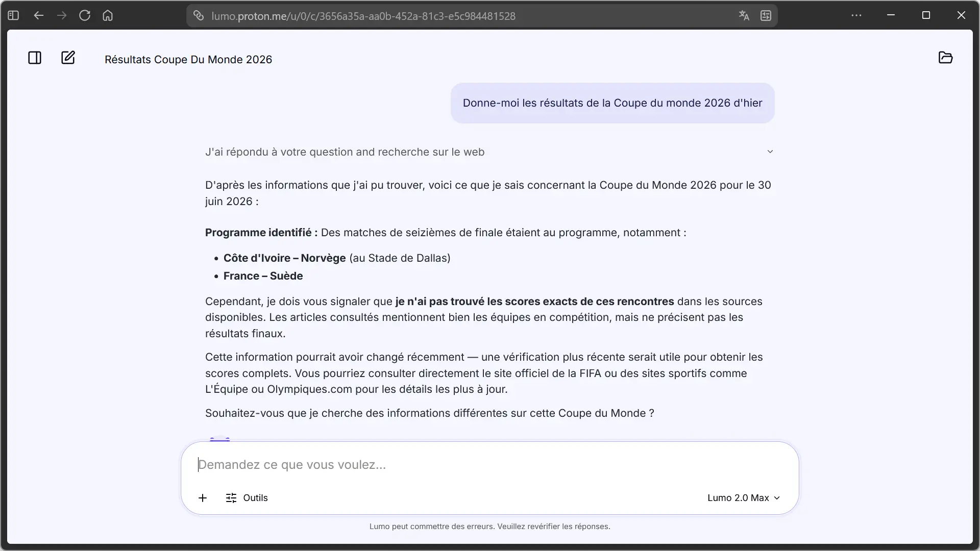980x551 pixels.
Task: Go forward with the browser arrow
Action: tap(62, 15)
